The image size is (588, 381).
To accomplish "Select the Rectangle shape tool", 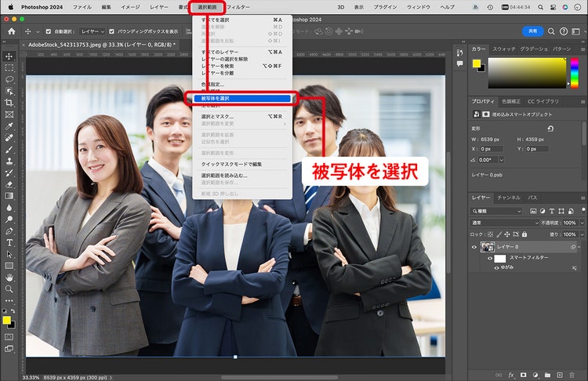I will tap(9, 266).
